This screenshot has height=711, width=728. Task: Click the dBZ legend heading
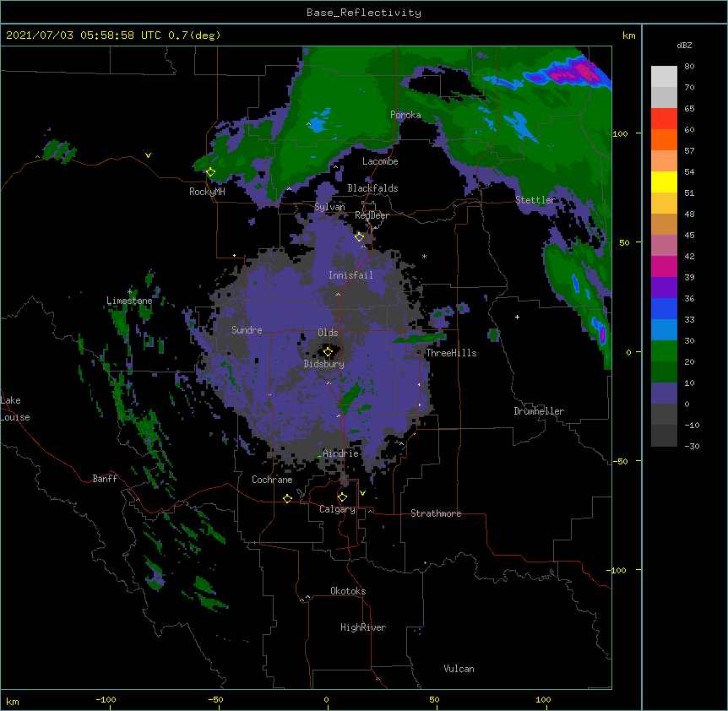coord(684,46)
